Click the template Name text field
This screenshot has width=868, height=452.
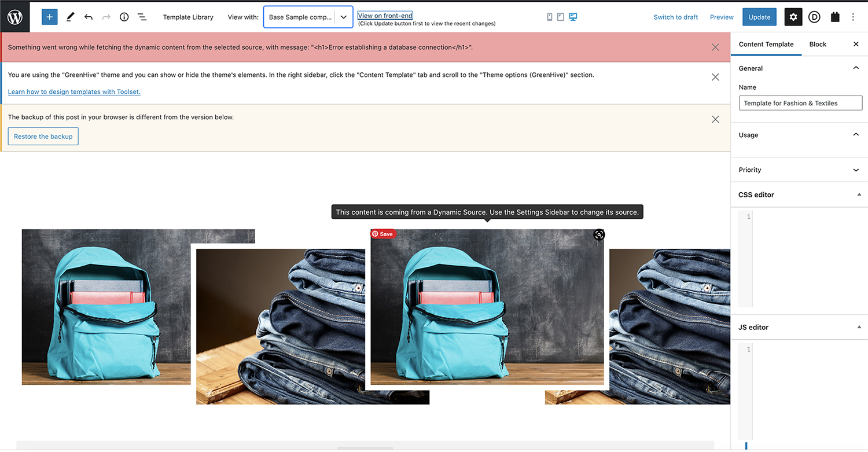click(800, 103)
